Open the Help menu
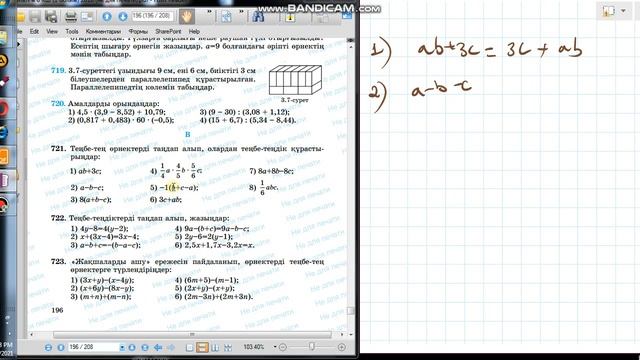The height and width of the screenshot is (360, 640). [x=194, y=31]
